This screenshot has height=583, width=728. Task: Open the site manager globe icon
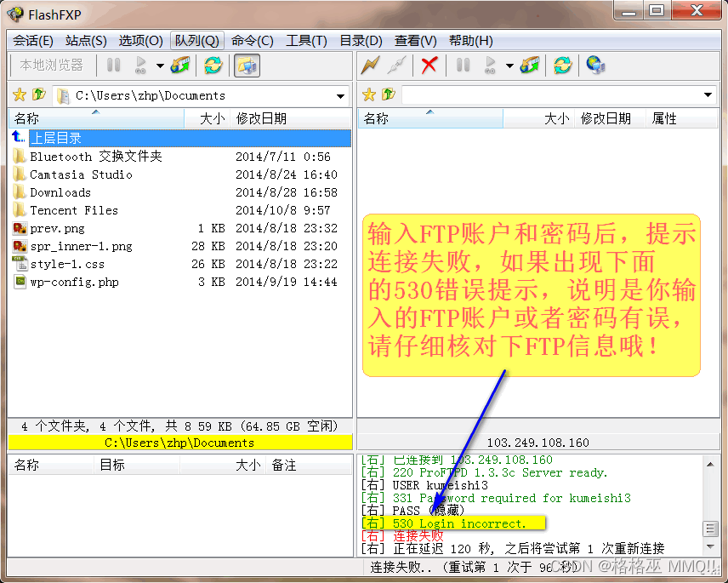pos(594,66)
